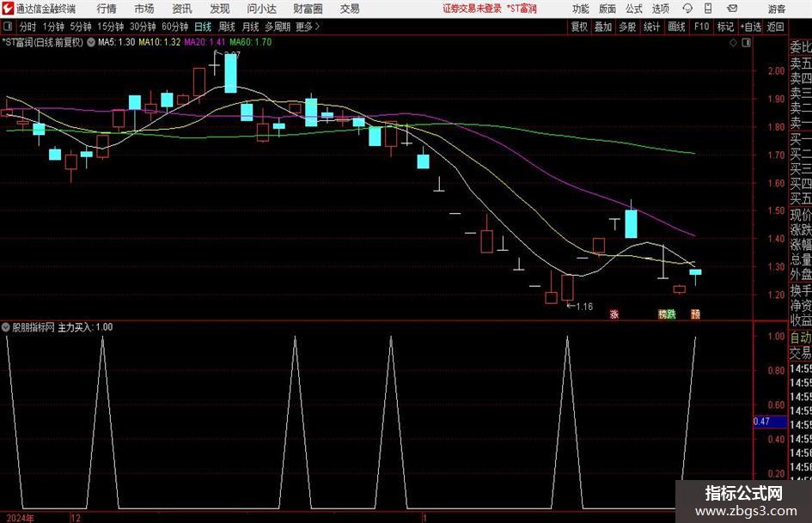The width and height of the screenshot is (812, 523).
Task: Click the 涨跌 marker under the chart
Action: (x=667, y=313)
